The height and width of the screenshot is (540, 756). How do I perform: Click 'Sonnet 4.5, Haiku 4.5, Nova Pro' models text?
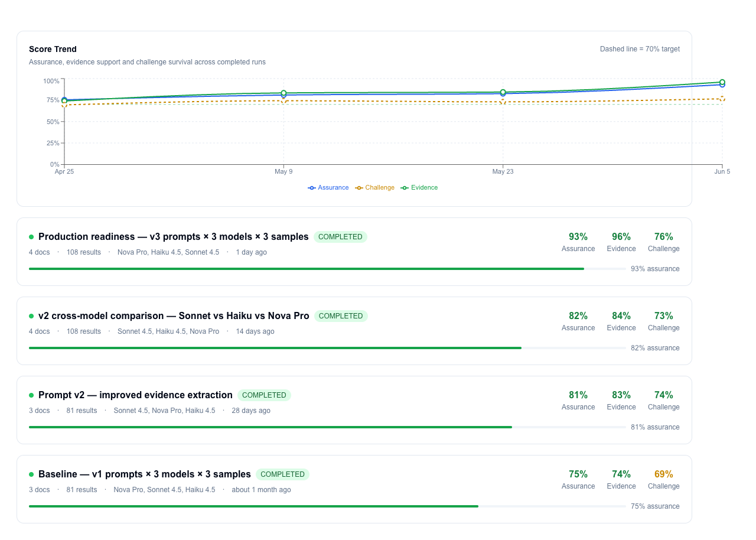[168, 331]
